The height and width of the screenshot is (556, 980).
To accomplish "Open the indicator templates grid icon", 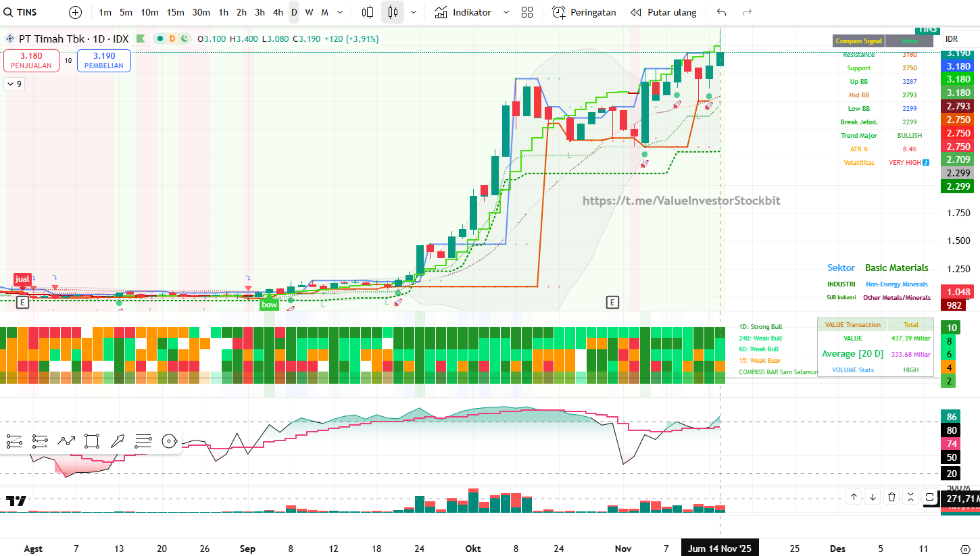I will coord(527,12).
